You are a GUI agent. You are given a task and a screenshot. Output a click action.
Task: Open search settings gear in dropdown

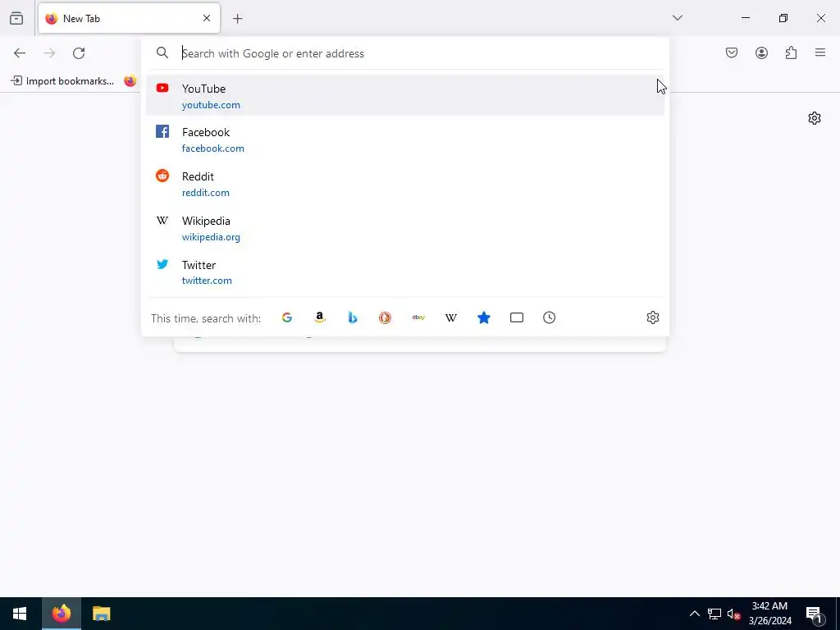(x=652, y=317)
